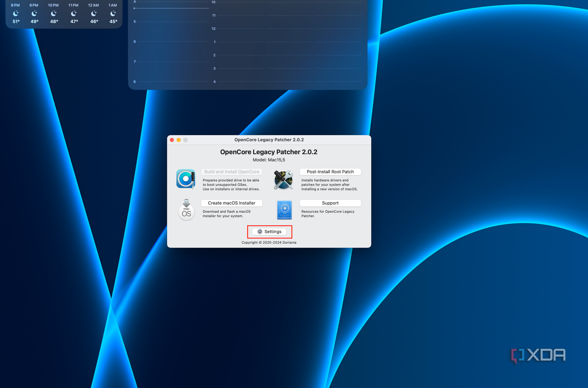Click the Post-Install Root Patch button
Screen dimensions: 588x388
coord(330,172)
